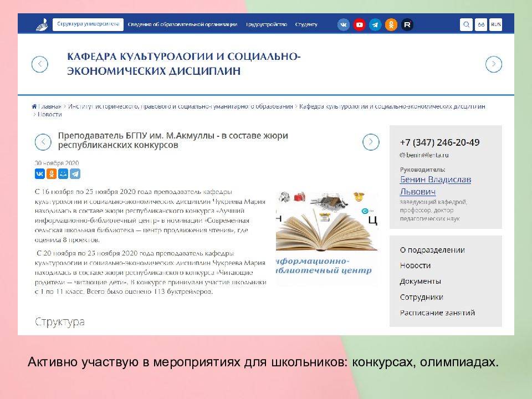Open the Telegram icon in the top navigation bar
532x399 pixels.
click(x=375, y=25)
